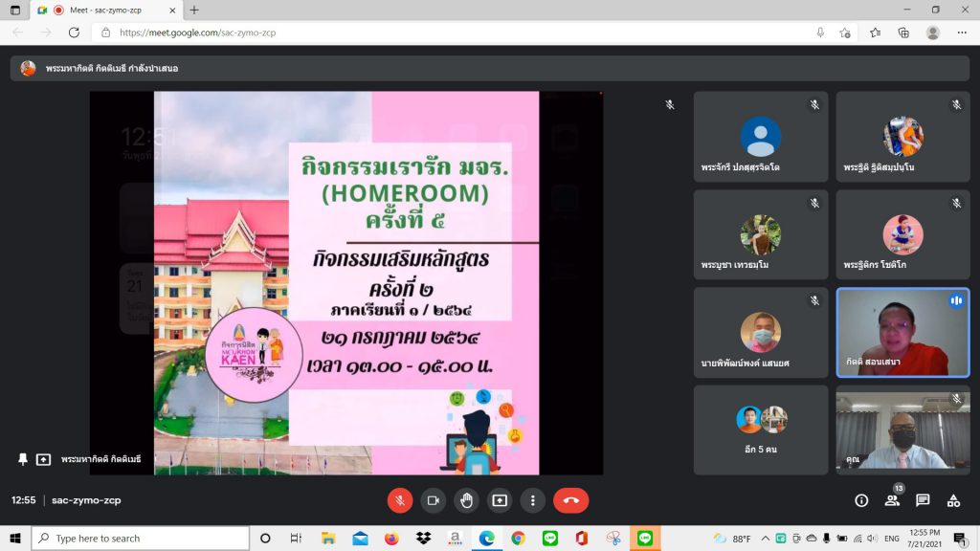Go back to the previous page
Screen dimensions: 980x551
(x=18, y=33)
